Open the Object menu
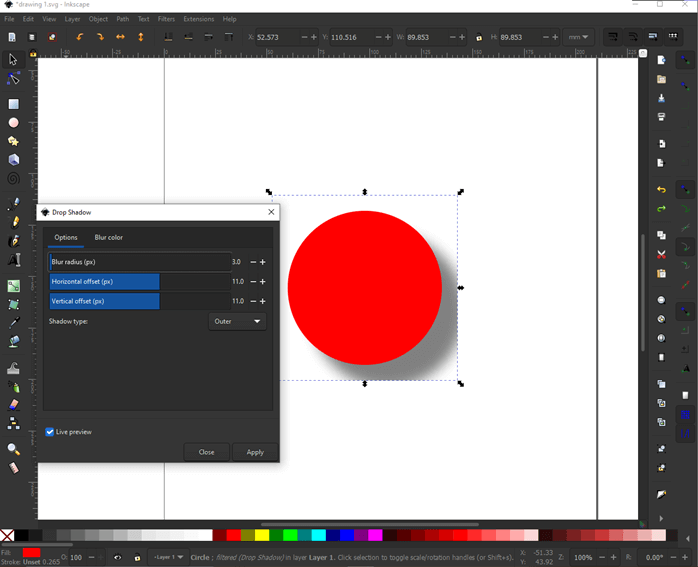The height and width of the screenshot is (567, 698). click(98, 19)
